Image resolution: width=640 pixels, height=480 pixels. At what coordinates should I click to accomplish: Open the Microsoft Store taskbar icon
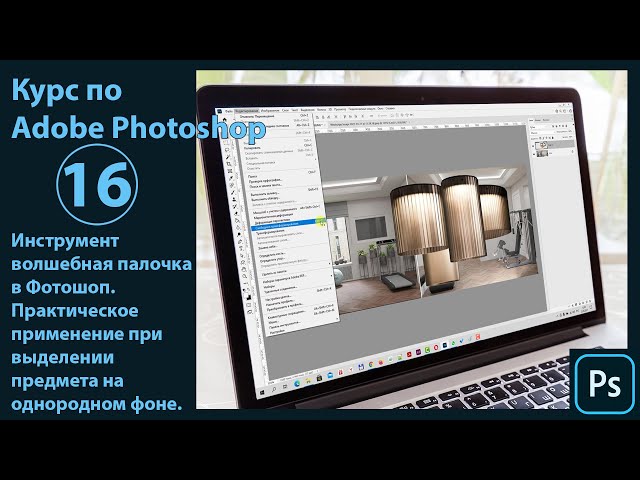[319, 378]
